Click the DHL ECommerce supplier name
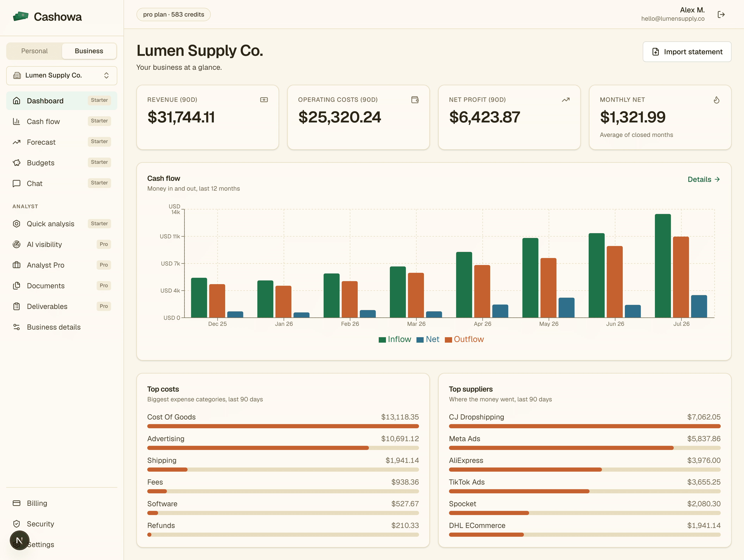Screen dimensions: 744x560 point(477,525)
